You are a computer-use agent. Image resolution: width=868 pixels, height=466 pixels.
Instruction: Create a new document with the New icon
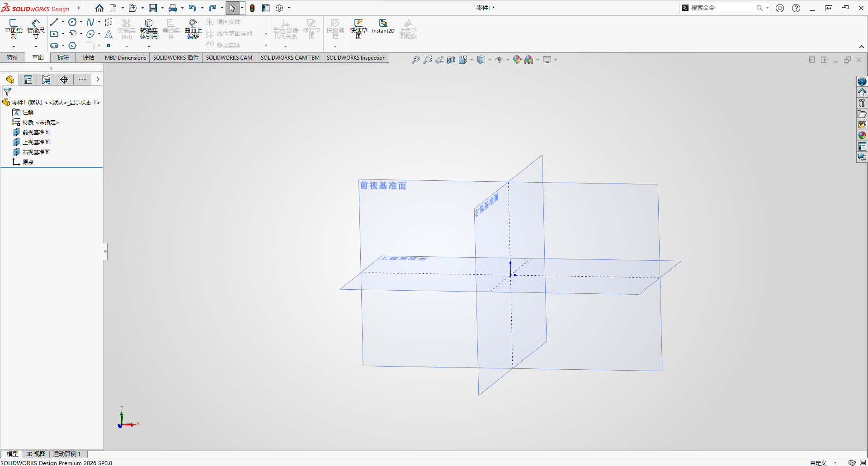(113, 8)
